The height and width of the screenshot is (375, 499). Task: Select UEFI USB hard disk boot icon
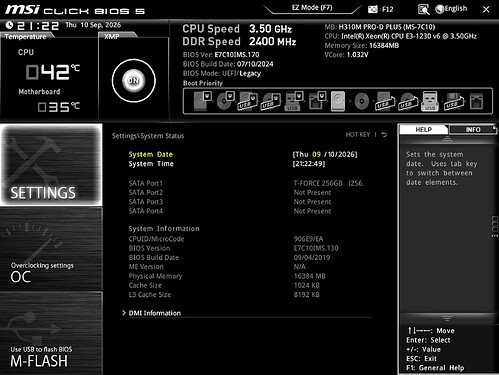(x=247, y=101)
